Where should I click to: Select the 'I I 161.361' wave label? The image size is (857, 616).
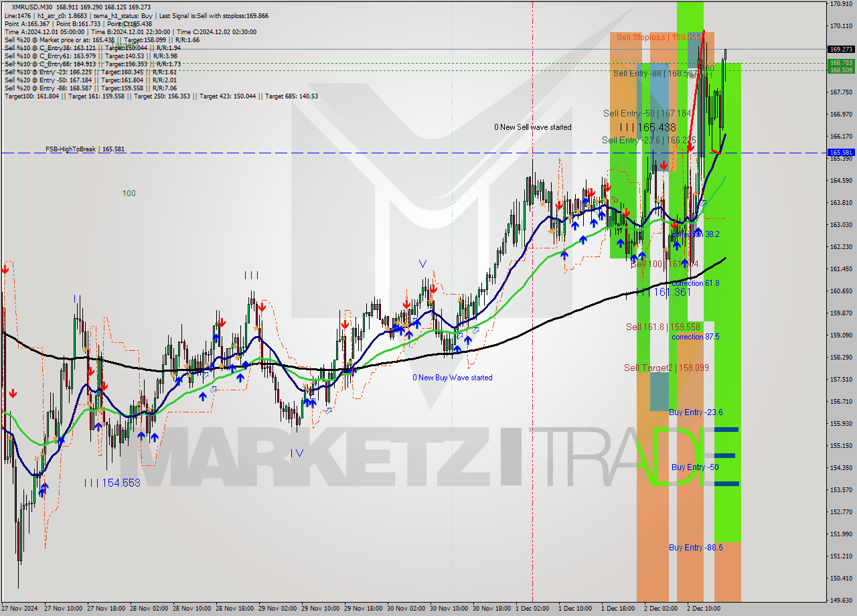(666, 292)
